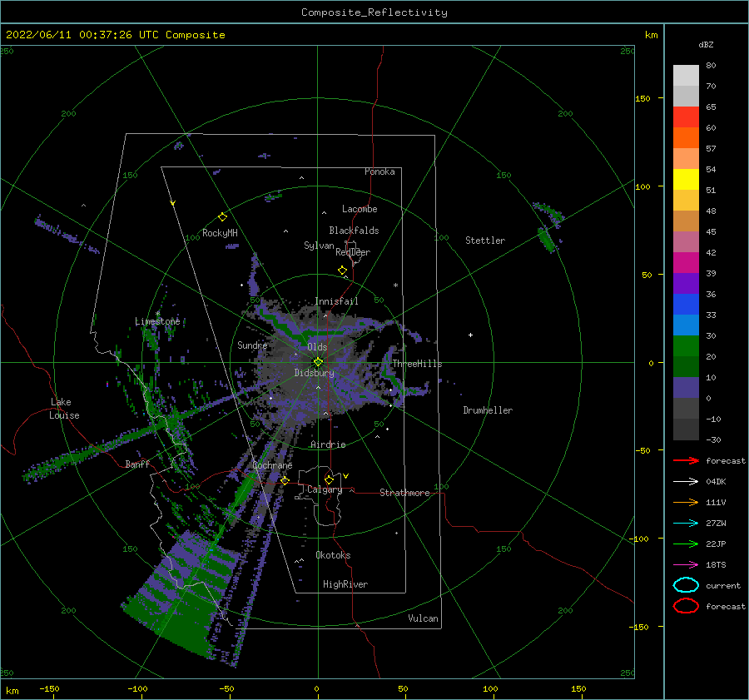749x700 pixels.
Task: Click the yellow diamond marker above the Calgary label
Action: coord(329,479)
